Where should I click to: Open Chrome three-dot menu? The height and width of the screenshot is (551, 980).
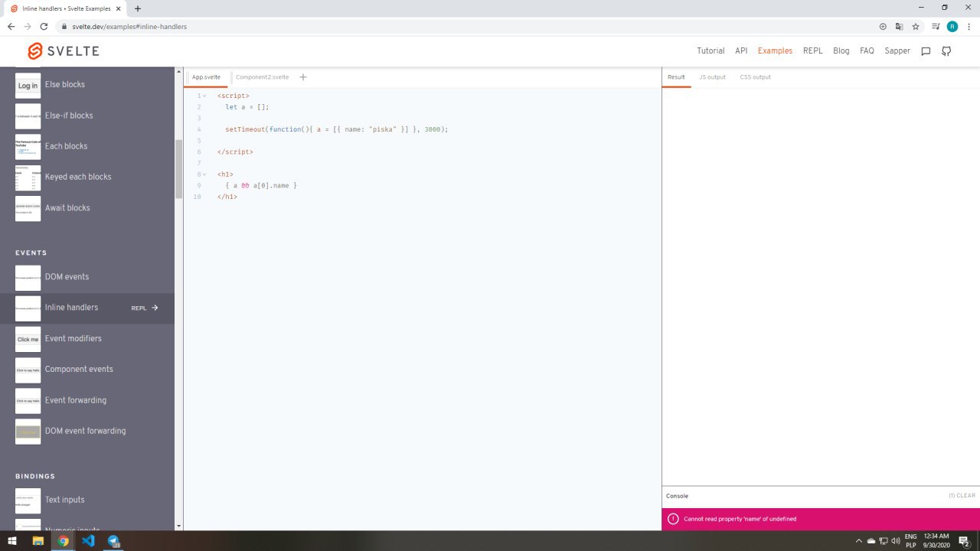click(x=969, y=26)
